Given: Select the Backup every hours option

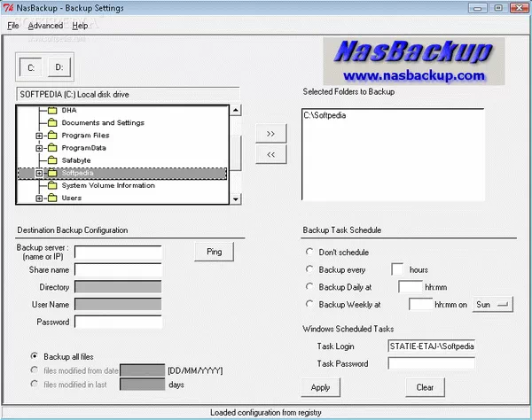Looking at the screenshot, I should click(x=309, y=269).
